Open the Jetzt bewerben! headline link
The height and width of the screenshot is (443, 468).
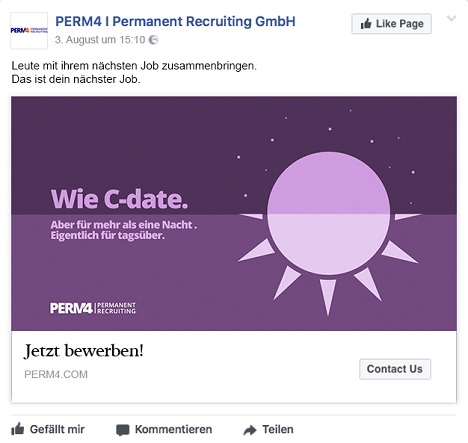pyautogui.click(x=84, y=351)
